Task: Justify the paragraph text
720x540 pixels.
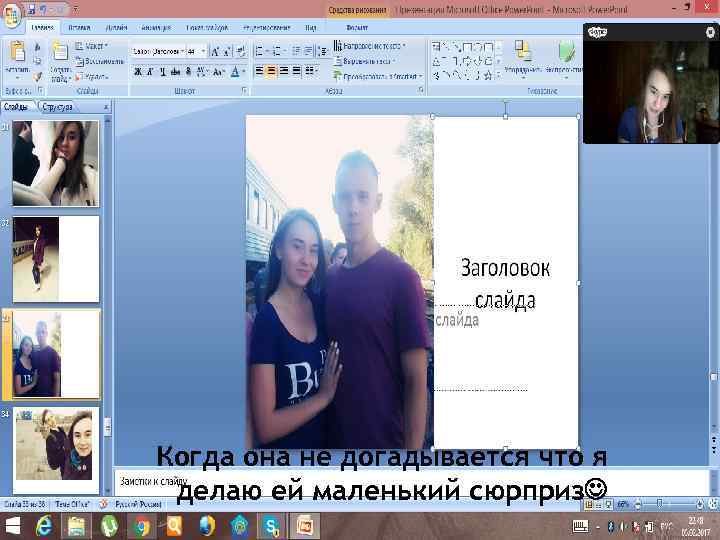Action: pyautogui.click(x=297, y=71)
